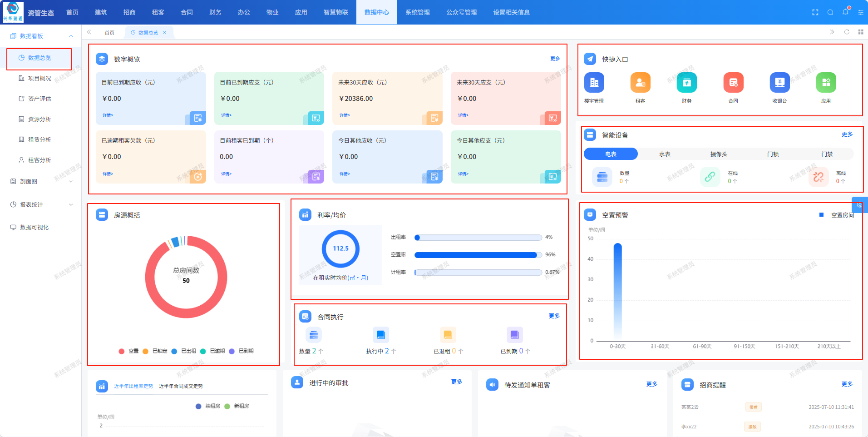Toggle fullscreen mode icon in header

coord(815,12)
